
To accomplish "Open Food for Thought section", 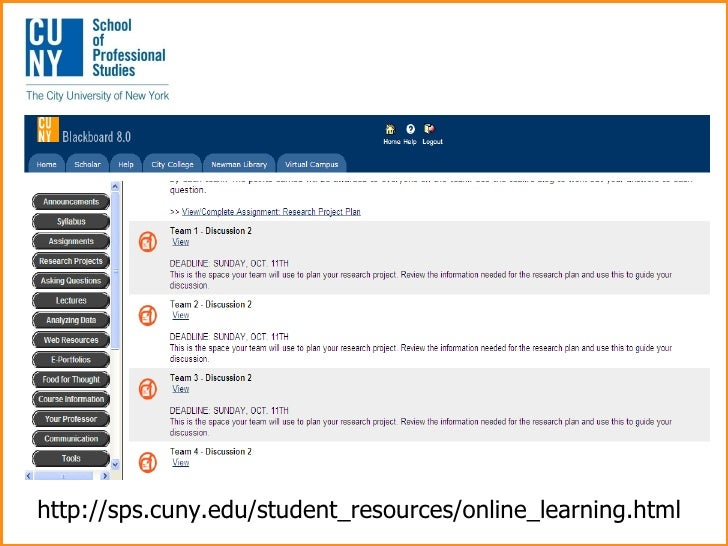I will [x=71, y=379].
